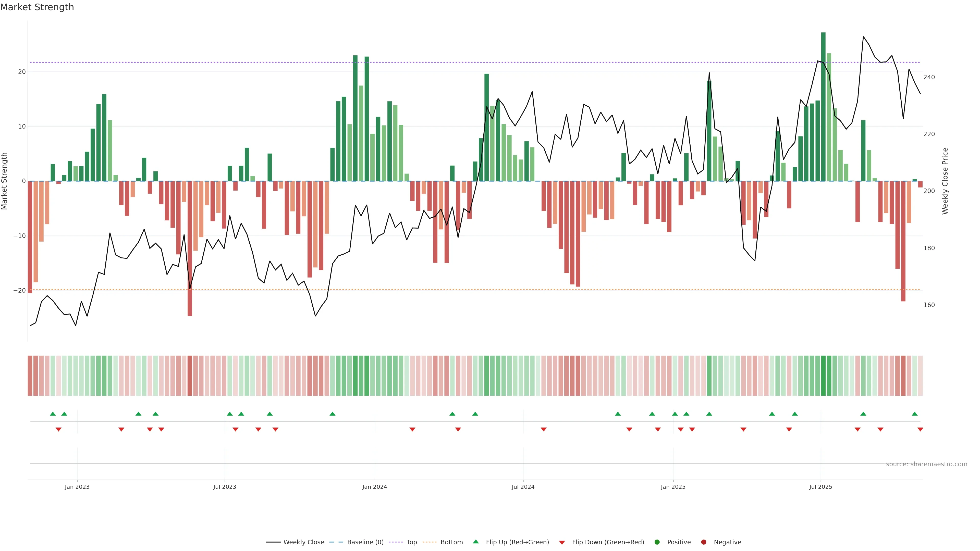
Task: Click the Jan 2024 axis label
Action: click(374, 487)
